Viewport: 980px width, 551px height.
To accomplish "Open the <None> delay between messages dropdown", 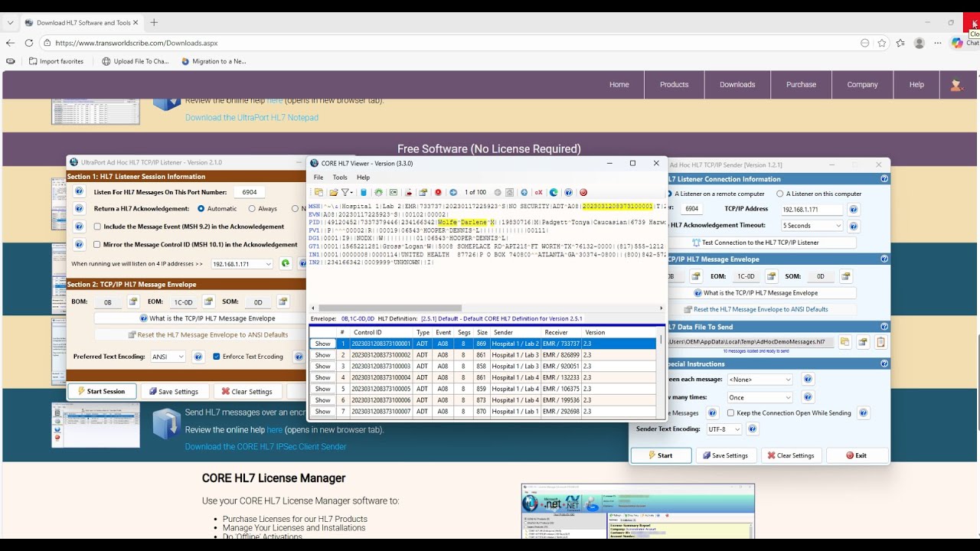I will (759, 380).
